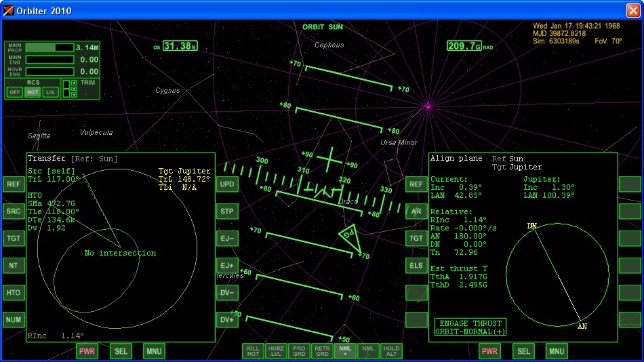Click the left MFD TGT button

tap(13, 239)
